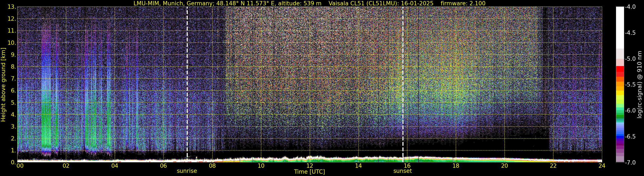Image resolution: width=644 pixels, height=176 pixels.
Task: Click the '4.' height axis tick label
Action: point(13,115)
